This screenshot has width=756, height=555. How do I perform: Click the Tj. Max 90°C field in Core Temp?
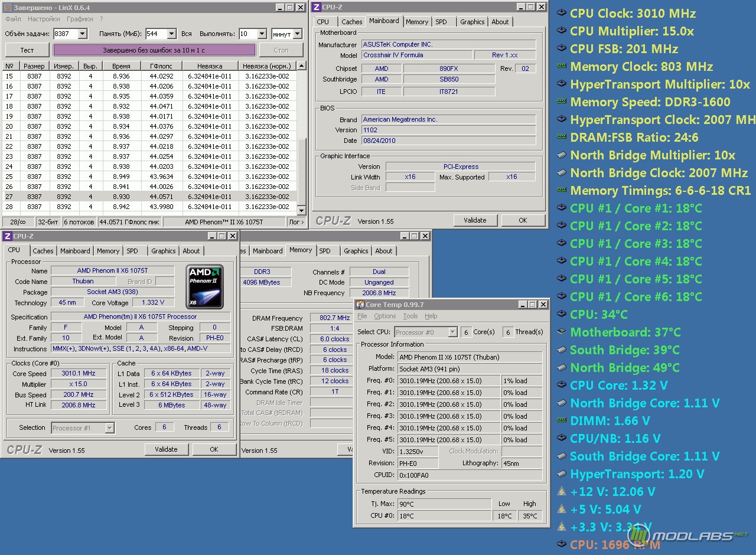coord(445,504)
